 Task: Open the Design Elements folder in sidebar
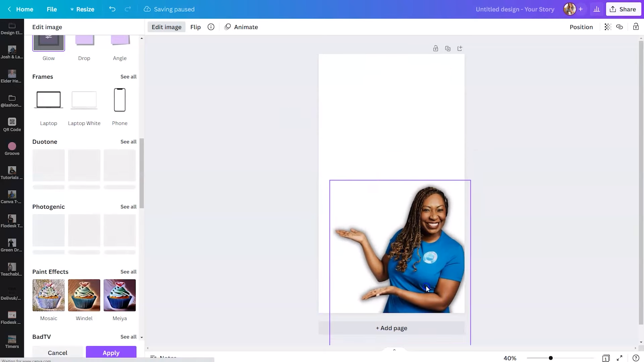coord(12,28)
